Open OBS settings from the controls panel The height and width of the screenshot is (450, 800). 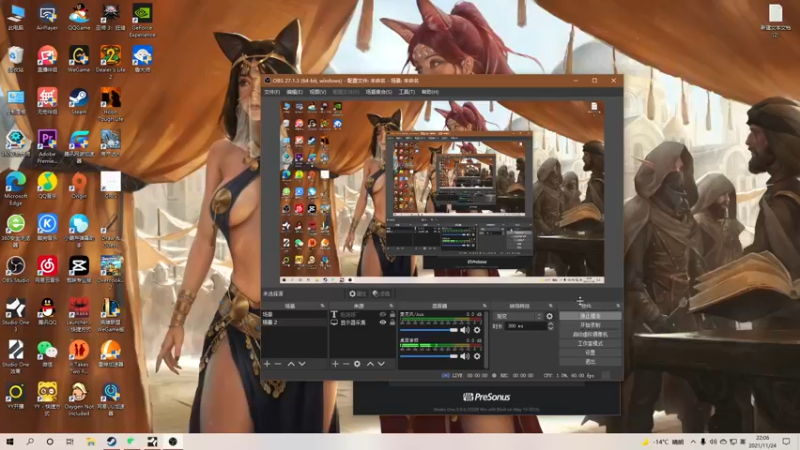590,353
